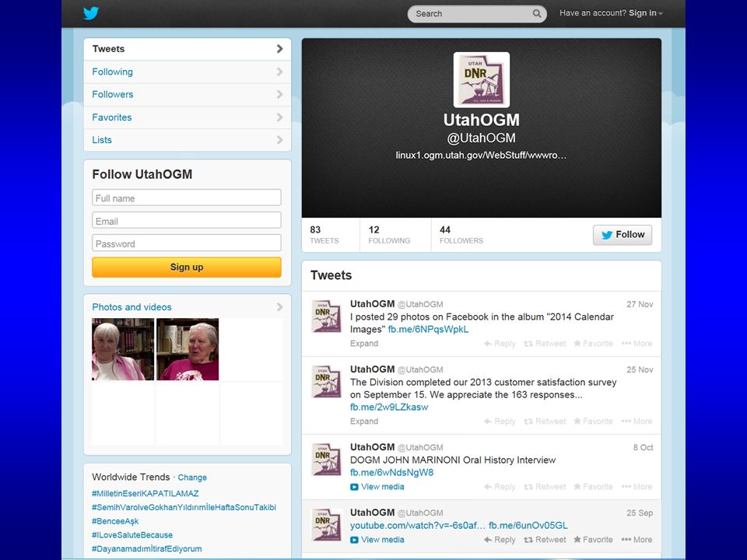Click the Follow button
Viewport: 747px width, 560px height.
tap(622, 235)
